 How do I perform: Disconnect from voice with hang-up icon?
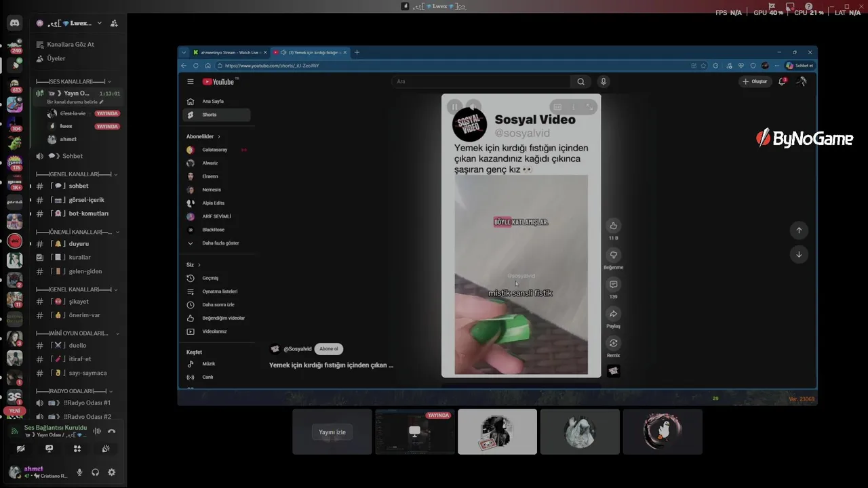tap(112, 431)
